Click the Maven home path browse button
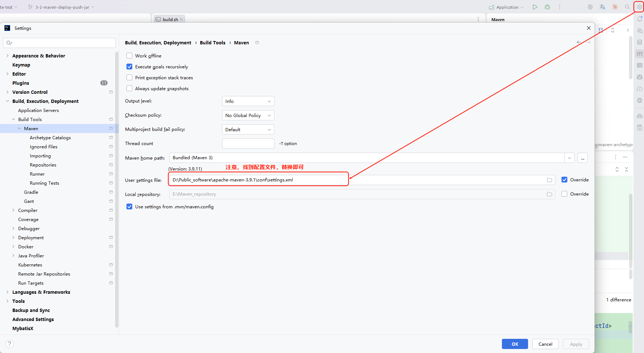 (x=583, y=158)
